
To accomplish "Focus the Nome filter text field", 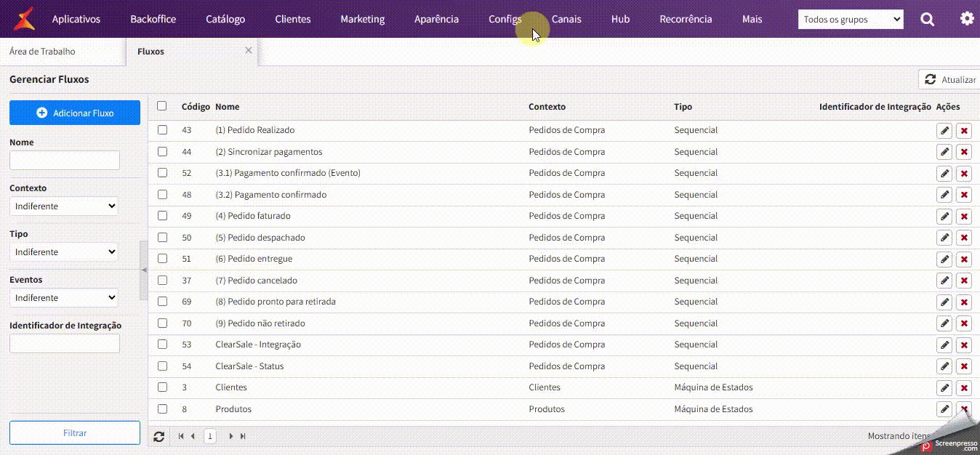I will tap(64, 161).
